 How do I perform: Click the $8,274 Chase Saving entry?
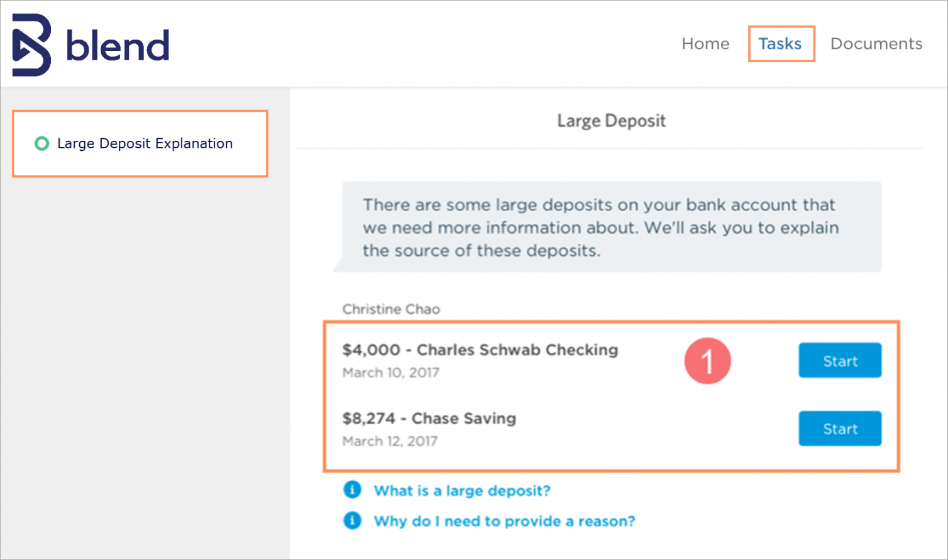click(x=429, y=419)
